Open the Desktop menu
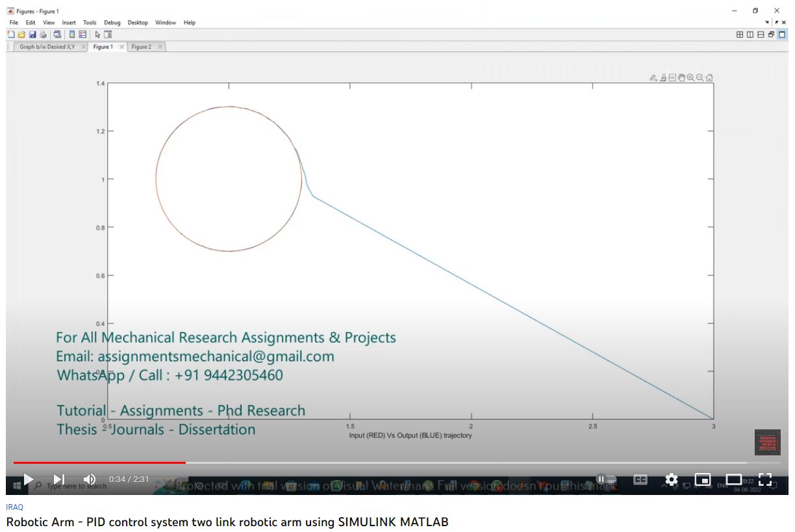 click(138, 22)
